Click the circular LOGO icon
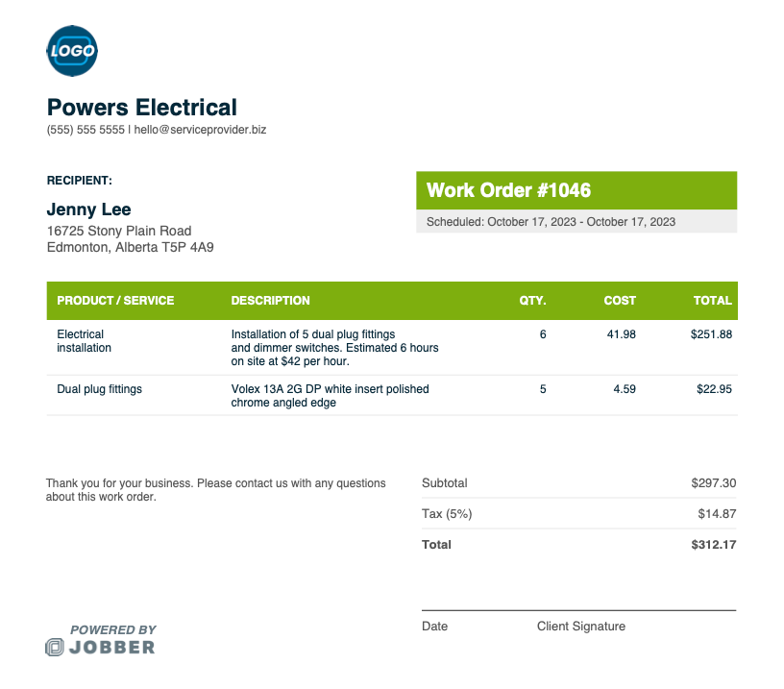784x689 pixels. [x=72, y=51]
